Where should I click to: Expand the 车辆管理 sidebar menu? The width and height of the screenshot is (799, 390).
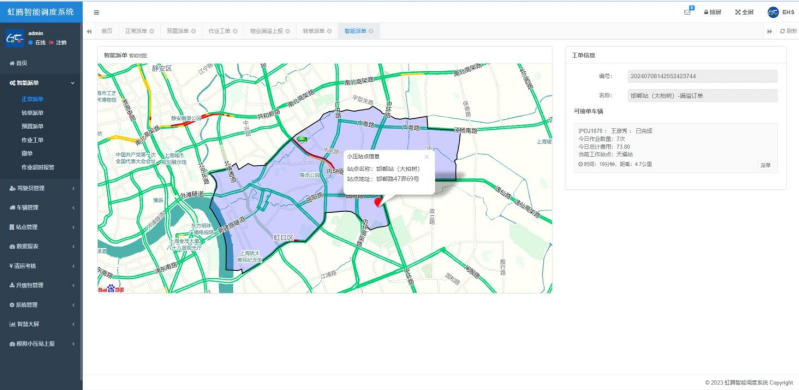[41, 207]
